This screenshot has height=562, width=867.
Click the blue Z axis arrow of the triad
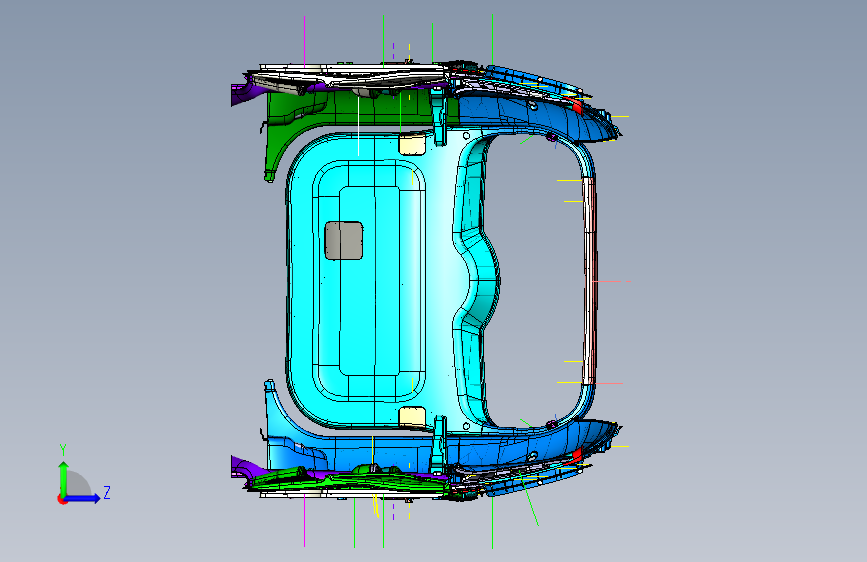(83, 498)
